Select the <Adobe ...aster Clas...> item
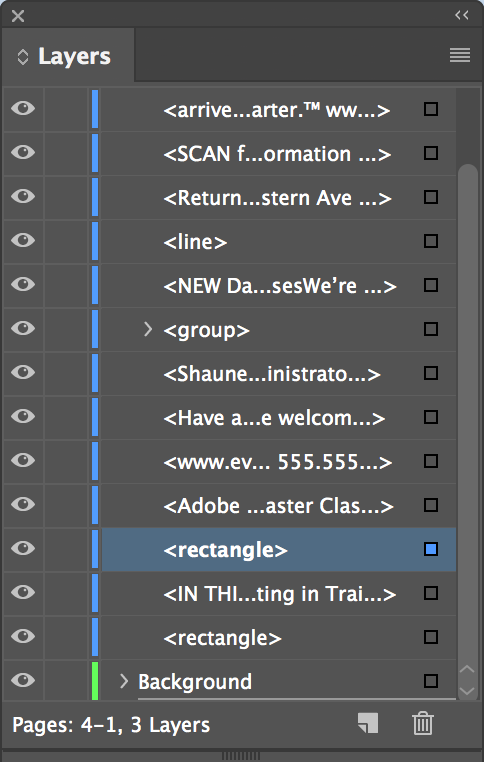484x762 pixels. [x=278, y=505]
